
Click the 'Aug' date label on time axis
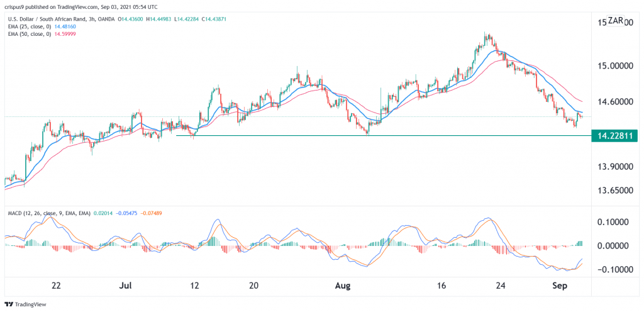342,286
